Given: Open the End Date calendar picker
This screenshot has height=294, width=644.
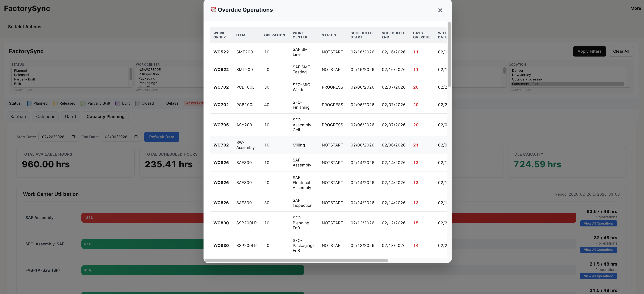Looking at the screenshot, I should click(x=136, y=137).
